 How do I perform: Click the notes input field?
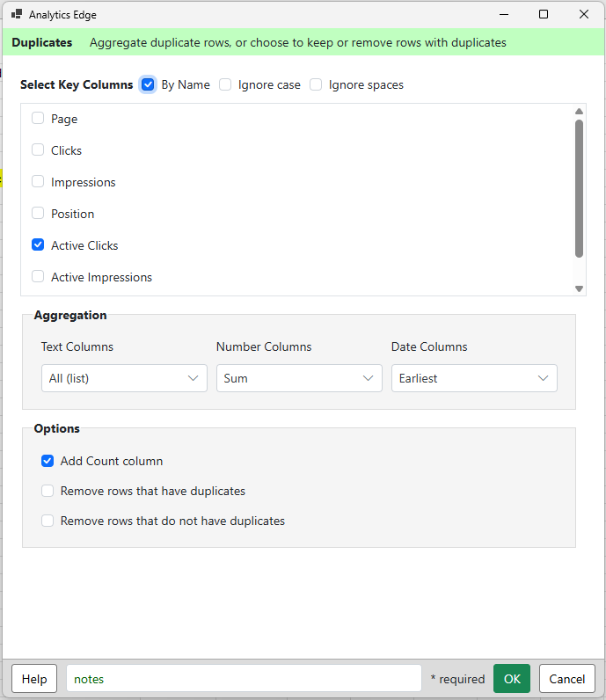244,679
